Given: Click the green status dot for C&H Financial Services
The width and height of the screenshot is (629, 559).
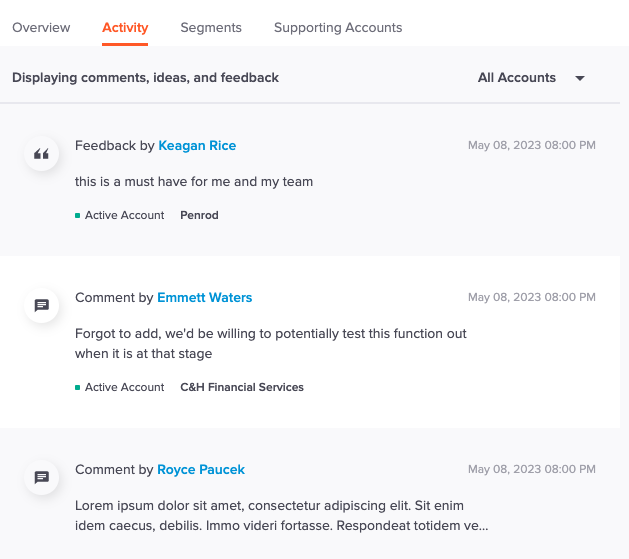Looking at the screenshot, I should click(77, 388).
